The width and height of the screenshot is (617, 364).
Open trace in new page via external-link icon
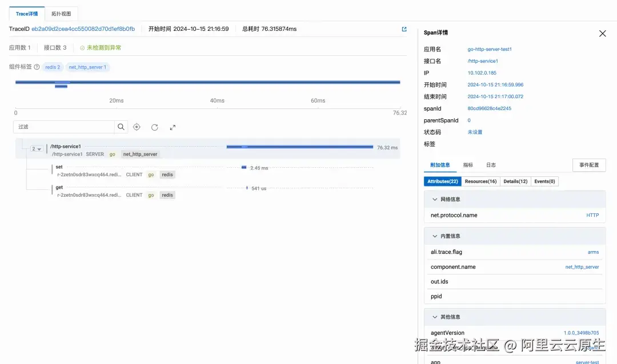(x=404, y=29)
